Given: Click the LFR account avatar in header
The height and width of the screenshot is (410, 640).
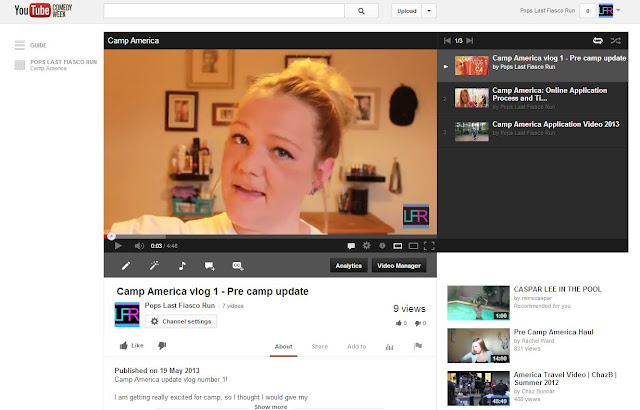Looking at the screenshot, I should click(x=606, y=11).
